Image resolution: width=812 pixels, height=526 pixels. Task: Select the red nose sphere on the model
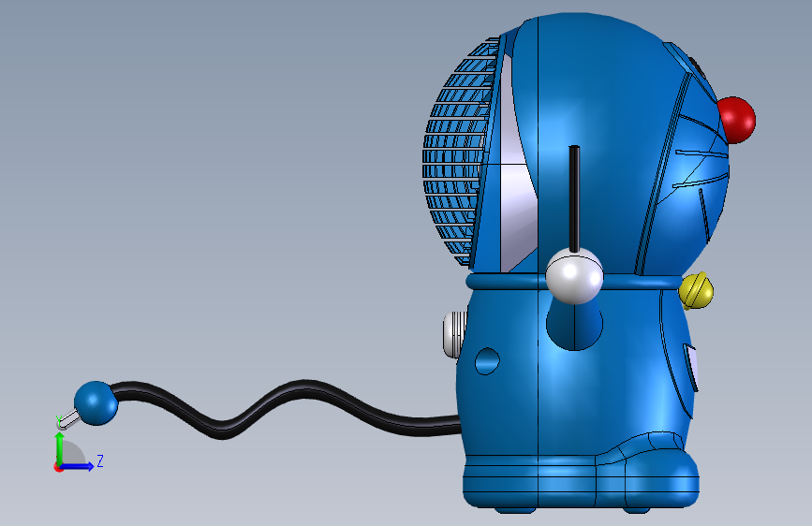(x=736, y=120)
